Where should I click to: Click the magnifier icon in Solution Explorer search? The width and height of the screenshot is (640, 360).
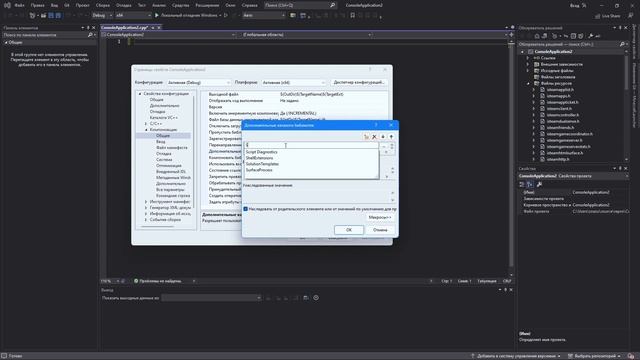point(622,44)
